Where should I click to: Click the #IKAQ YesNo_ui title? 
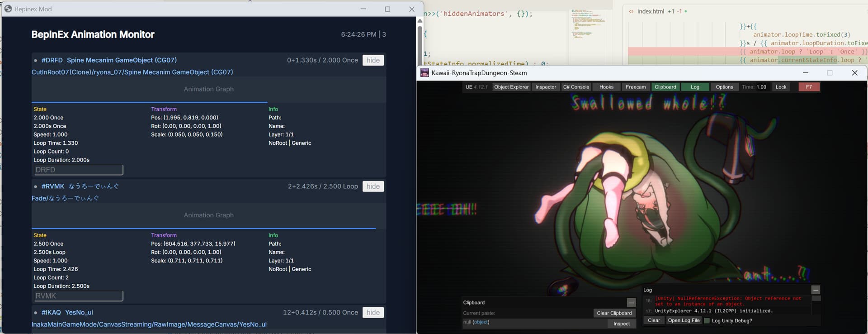[67, 313]
